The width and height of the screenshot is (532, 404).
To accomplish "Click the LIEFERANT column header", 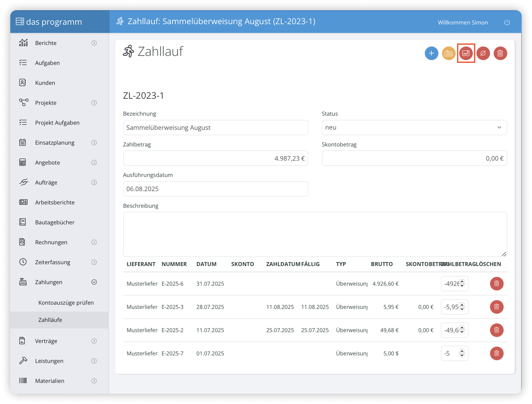I will (x=141, y=264).
